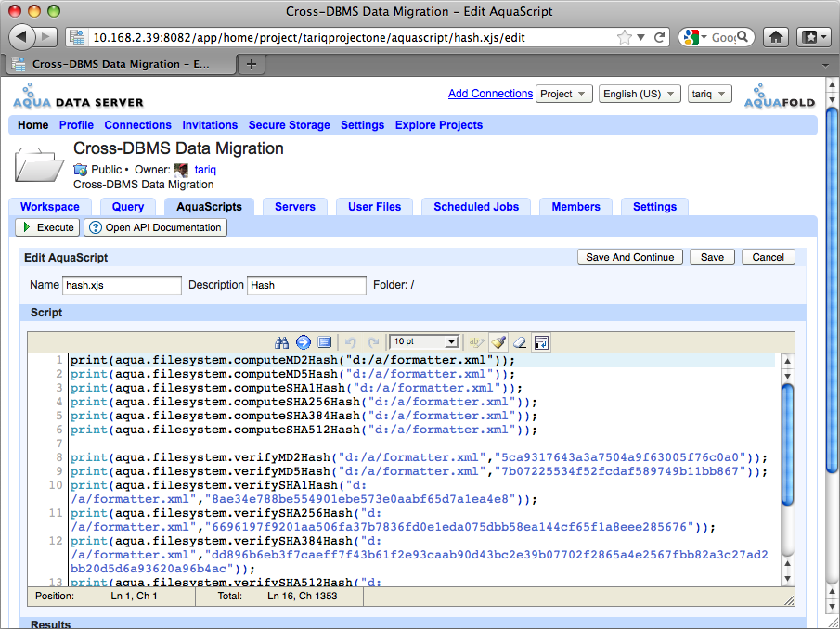Switch to the Query tab
Image resolution: width=840 pixels, height=629 pixels.
127,207
